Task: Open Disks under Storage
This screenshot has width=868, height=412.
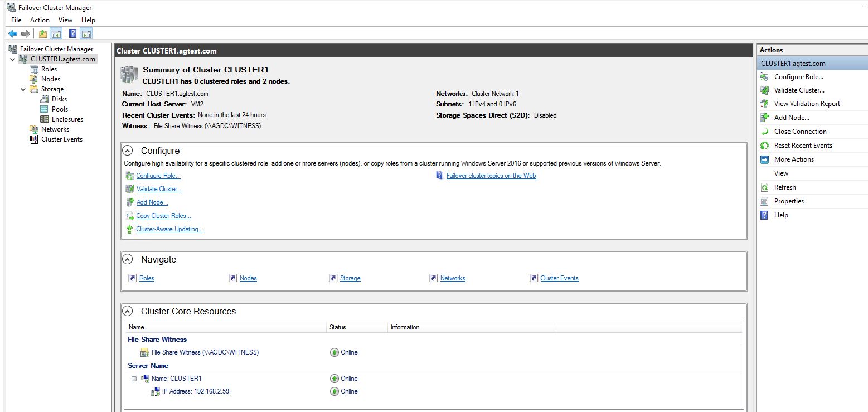Action: [x=59, y=99]
